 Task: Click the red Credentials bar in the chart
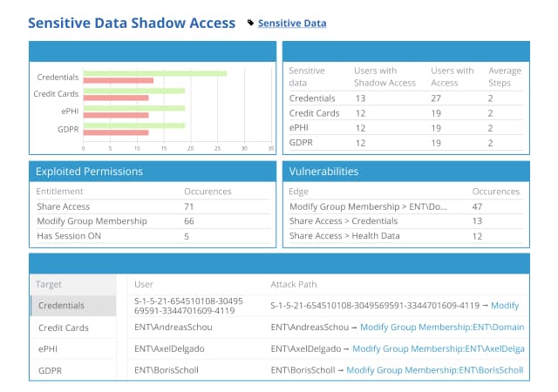tap(119, 81)
